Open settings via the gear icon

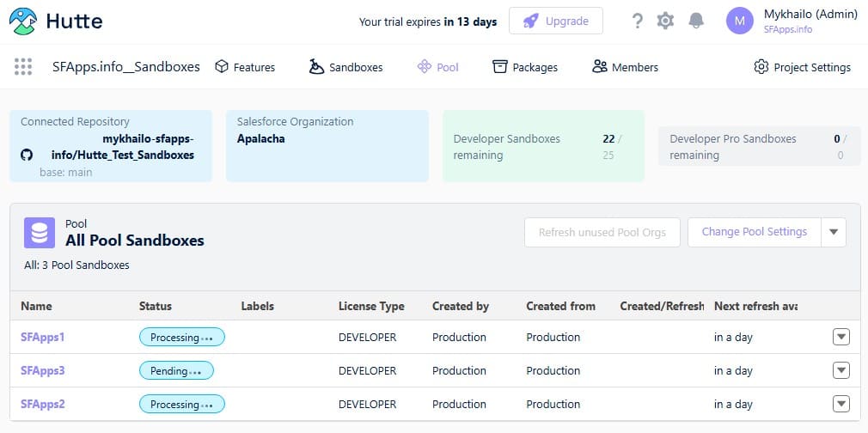click(665, 21)
